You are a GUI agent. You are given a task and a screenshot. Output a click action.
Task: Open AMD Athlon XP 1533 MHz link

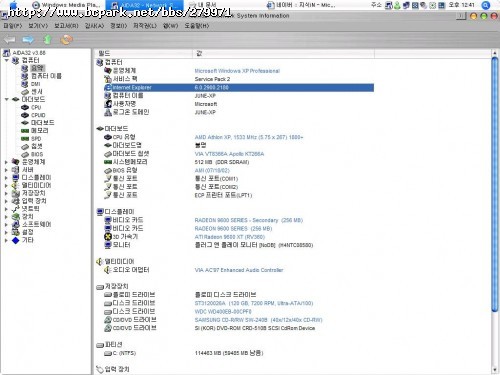pos(249,137)
